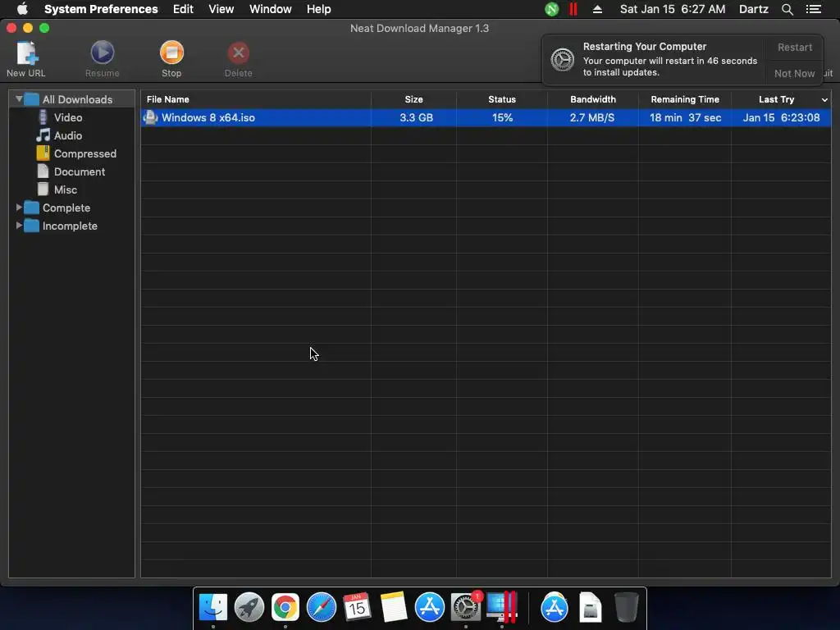Click the Restarting Your Computer notification icon
This screenshot has height=630, width=840.
563,59
